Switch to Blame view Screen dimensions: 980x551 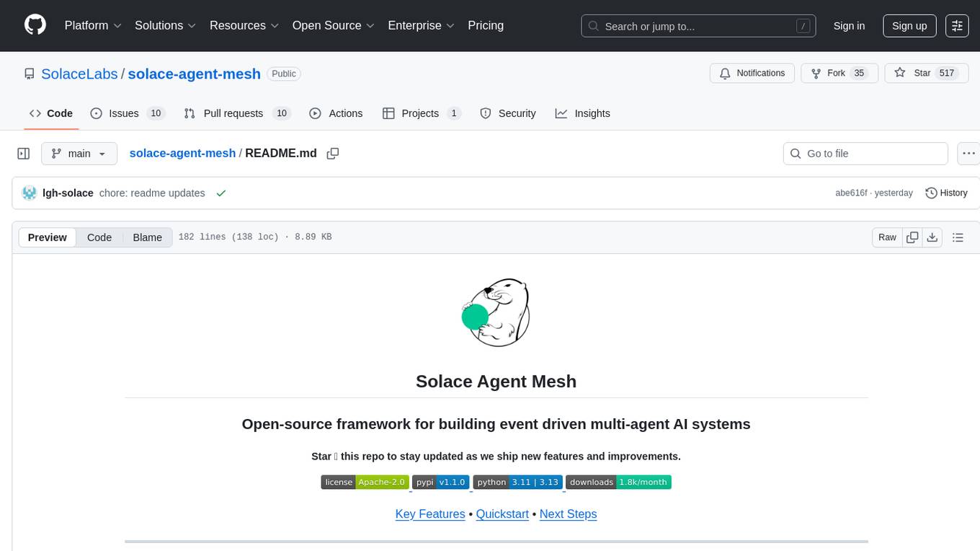pyautogui.click(x=147, y=237)
